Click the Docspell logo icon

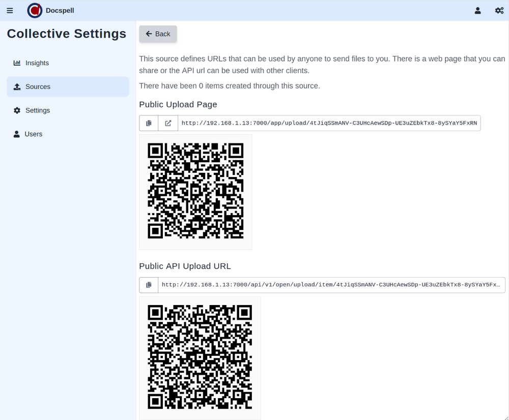coord(35,10)
